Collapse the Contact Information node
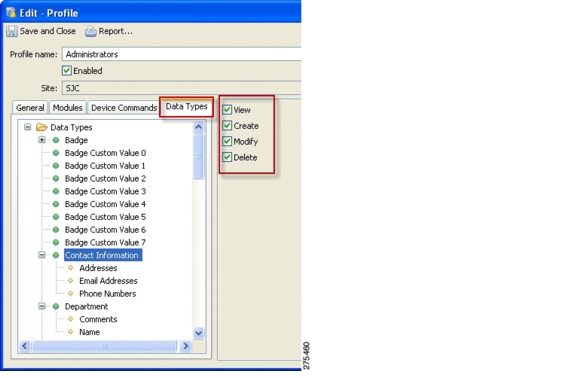Viewport: 576px width, 378px height. pyautogui.click(x=42, y=255)
